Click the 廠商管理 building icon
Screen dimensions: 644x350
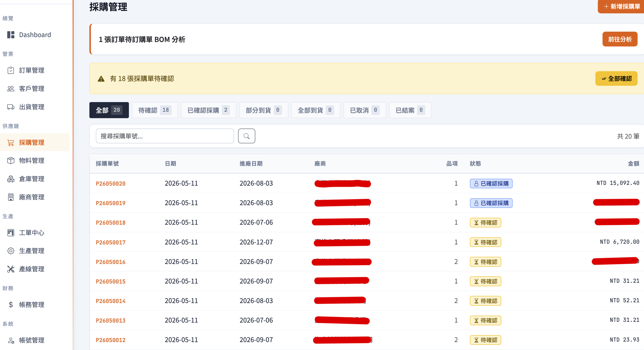[x=11, y=197]
